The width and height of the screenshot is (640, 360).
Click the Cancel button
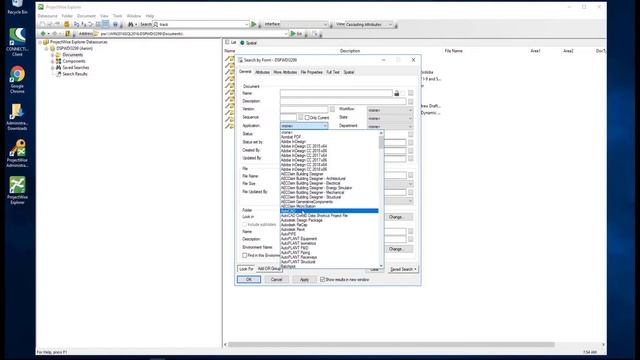[276, 280]
